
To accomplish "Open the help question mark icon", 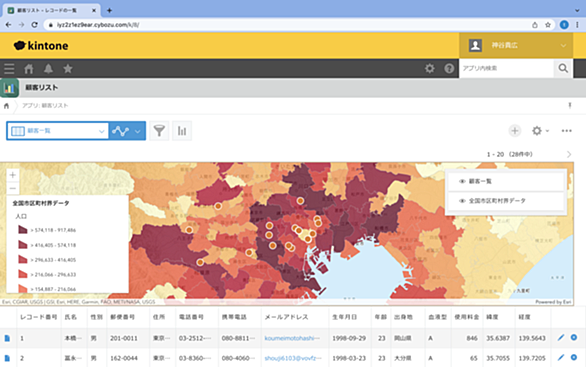I will pos(449,68).
